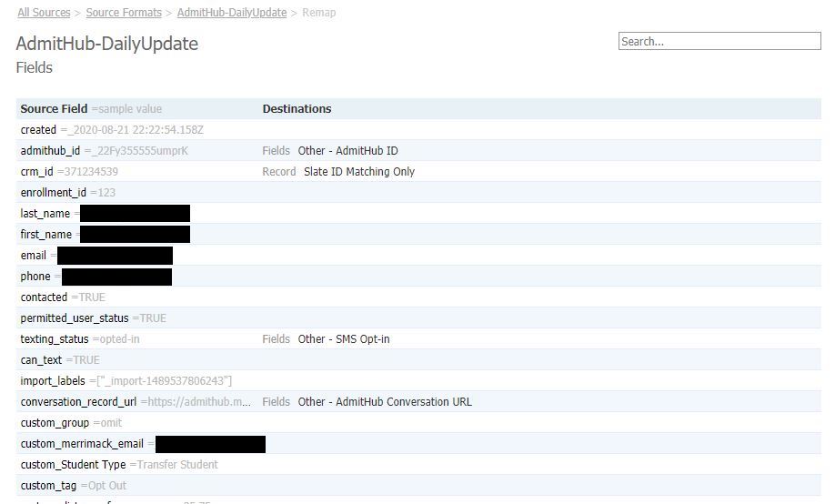Open the last_name field row
This screenshot has height=504, width=835.
click(418, 213)
